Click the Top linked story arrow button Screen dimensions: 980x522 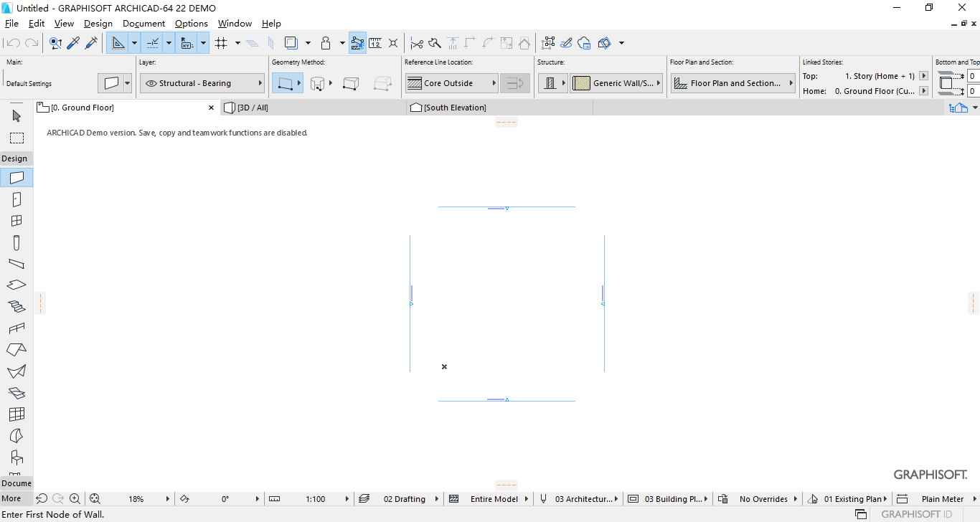coord(923,76)
